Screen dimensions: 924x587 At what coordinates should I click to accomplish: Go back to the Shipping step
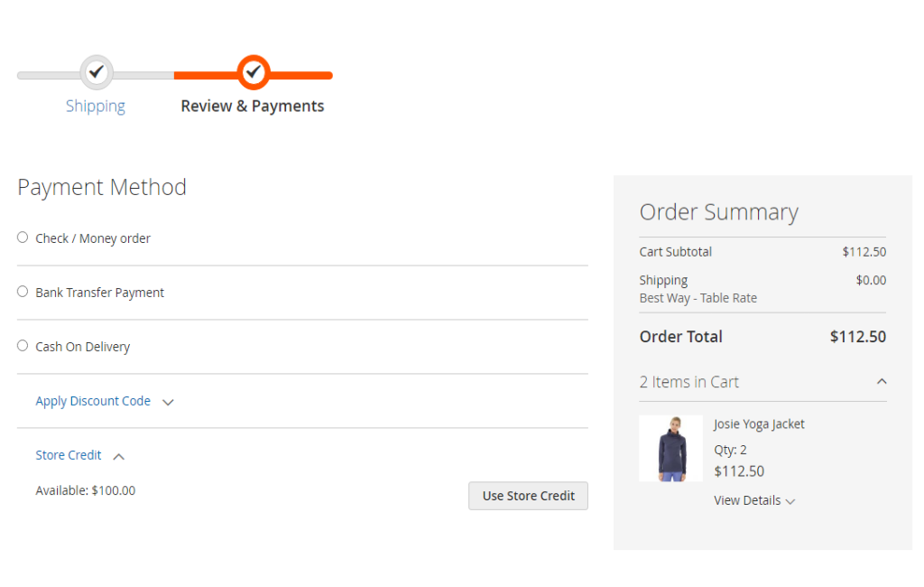pos(96,107)
